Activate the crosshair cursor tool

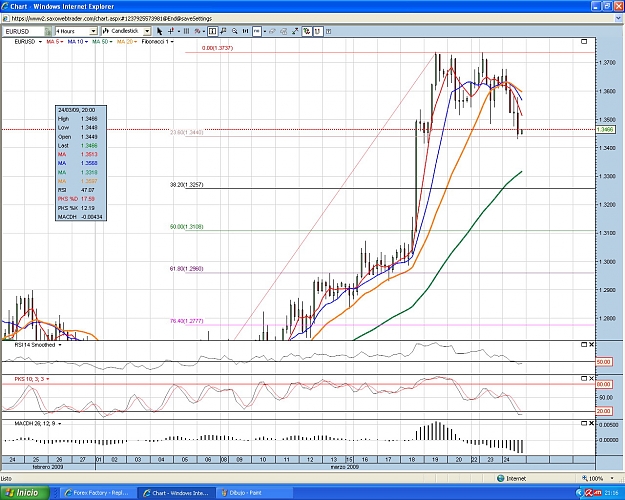[x=171, y=31]
